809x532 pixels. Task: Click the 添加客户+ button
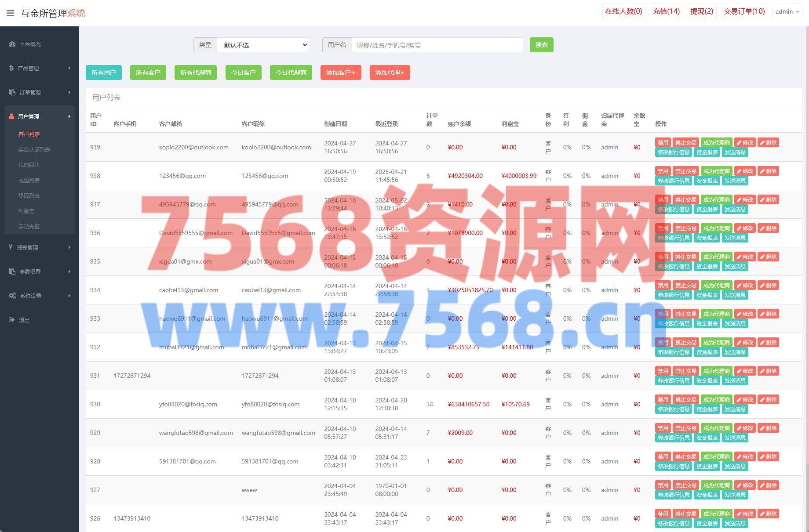coord(340,72)
